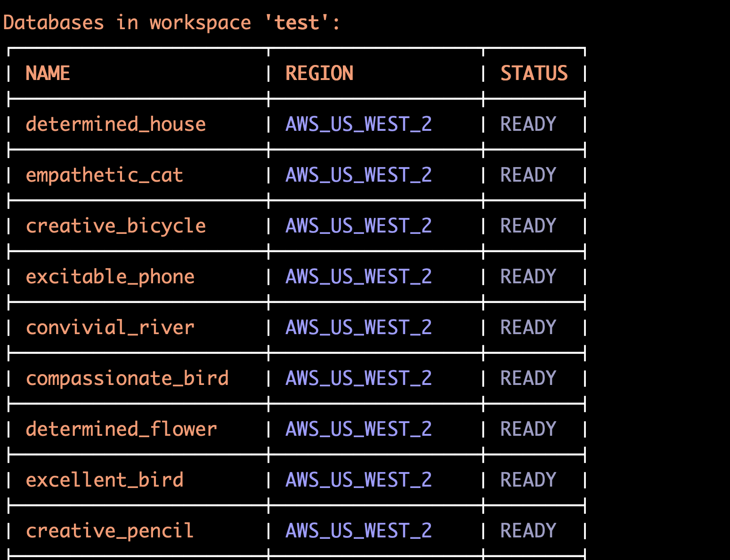Click the creative_pencil database name
730x560 pixels.
click(110, 531)
